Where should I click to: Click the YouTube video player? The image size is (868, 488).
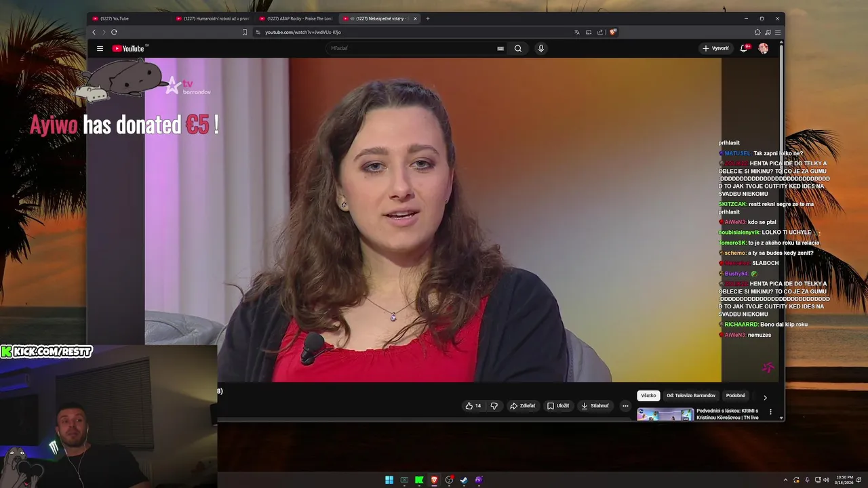coord(433,220)
